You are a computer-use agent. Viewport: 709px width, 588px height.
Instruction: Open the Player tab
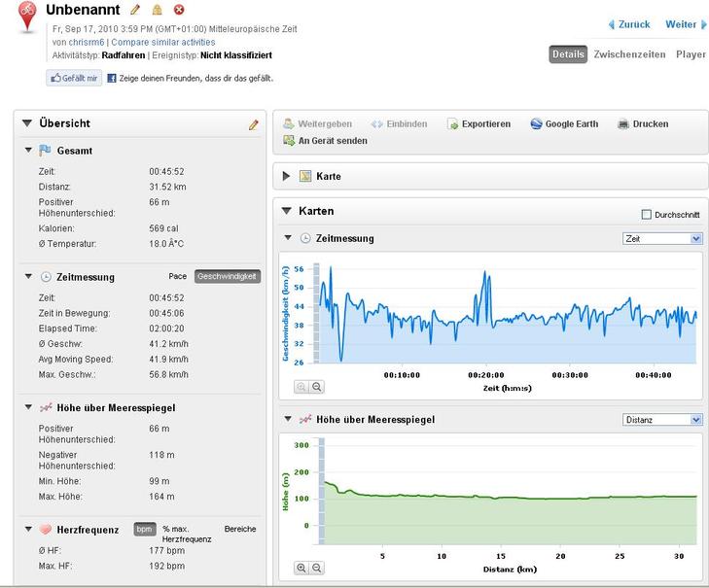(691, 54)
